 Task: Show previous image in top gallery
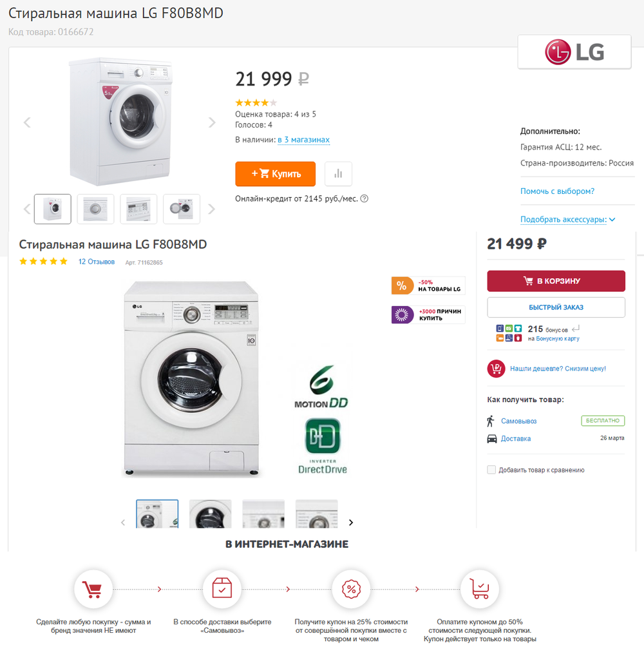point(27,122)
